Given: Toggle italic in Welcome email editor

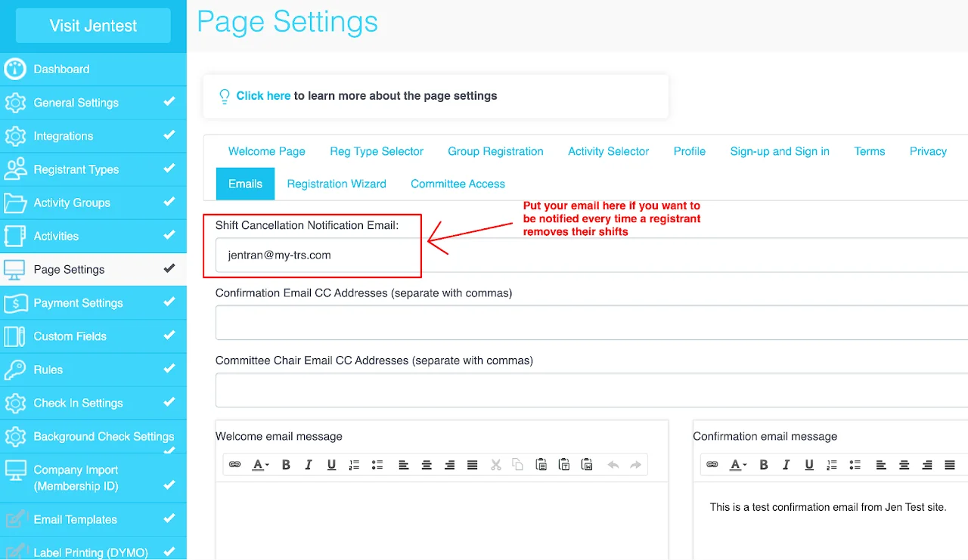Looking at the screenshot, I should point(309,465).
